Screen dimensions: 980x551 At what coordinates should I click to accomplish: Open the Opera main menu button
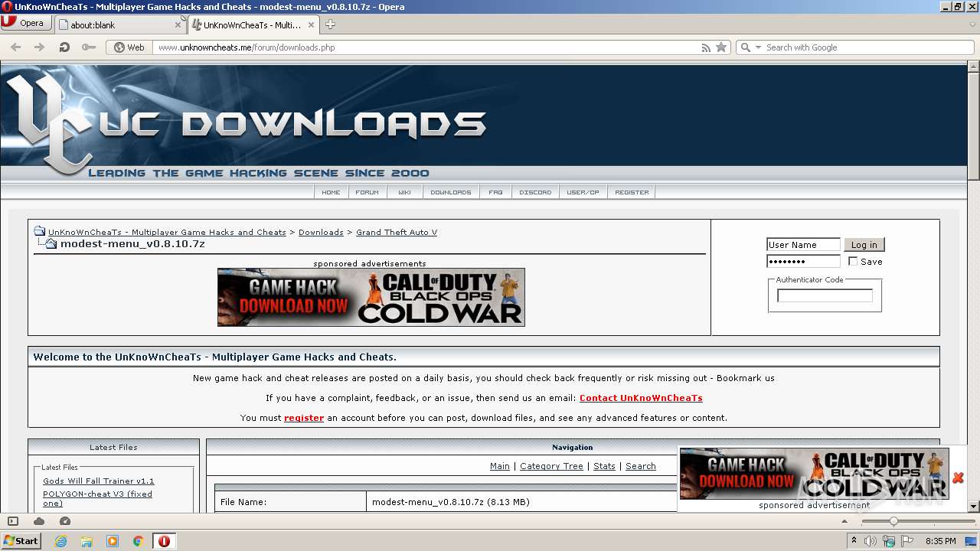tap(26, 23)
